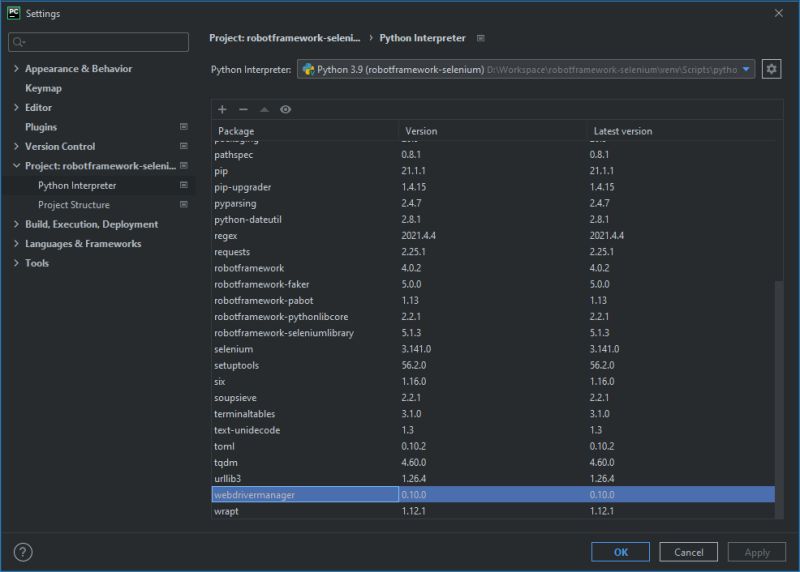
Task: Select Plugins in settings tree
Action: coord(41,127)
